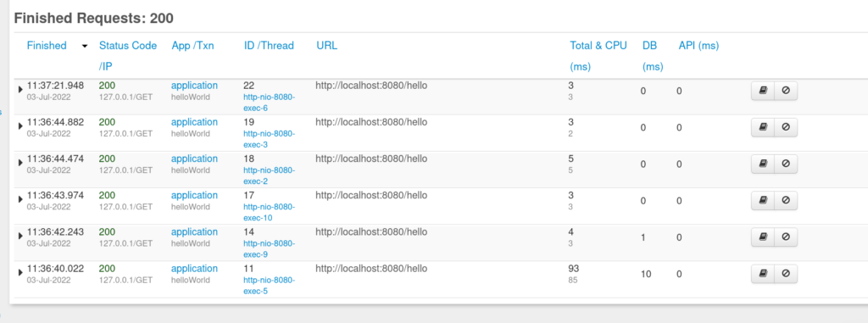The image size is (868, 323).
Task: Expand row finished at 11:36:40.022
Action: [x=20, y=272]
